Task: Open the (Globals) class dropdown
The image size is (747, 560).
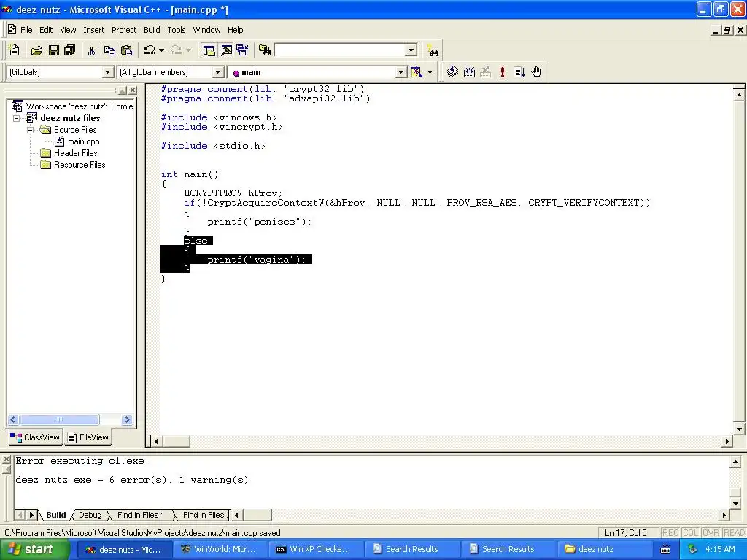Action: click(x=108, y=72)
